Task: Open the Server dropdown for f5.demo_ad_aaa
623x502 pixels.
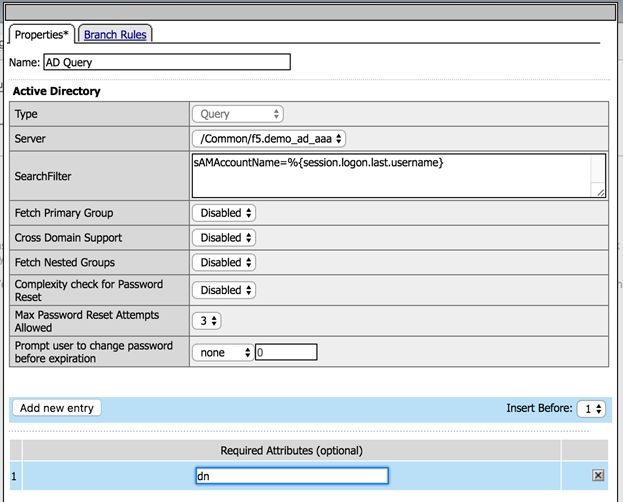Action: point(270,139)
